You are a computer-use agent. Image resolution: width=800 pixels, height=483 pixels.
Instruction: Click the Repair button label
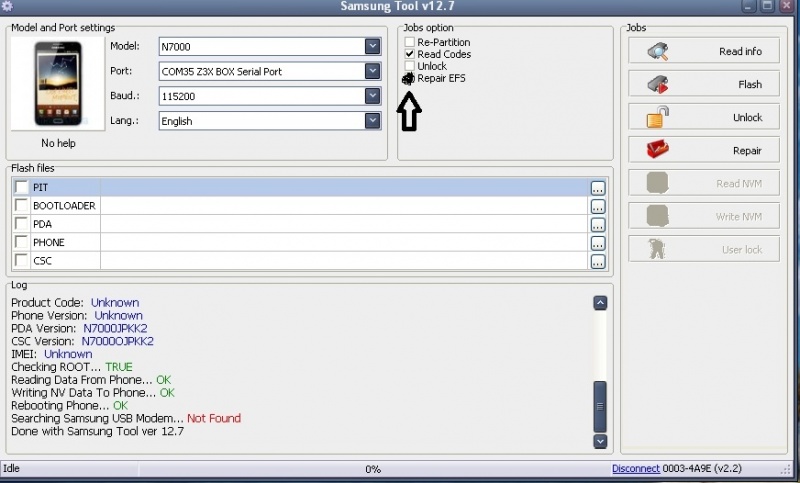click(x=747, y=150)
